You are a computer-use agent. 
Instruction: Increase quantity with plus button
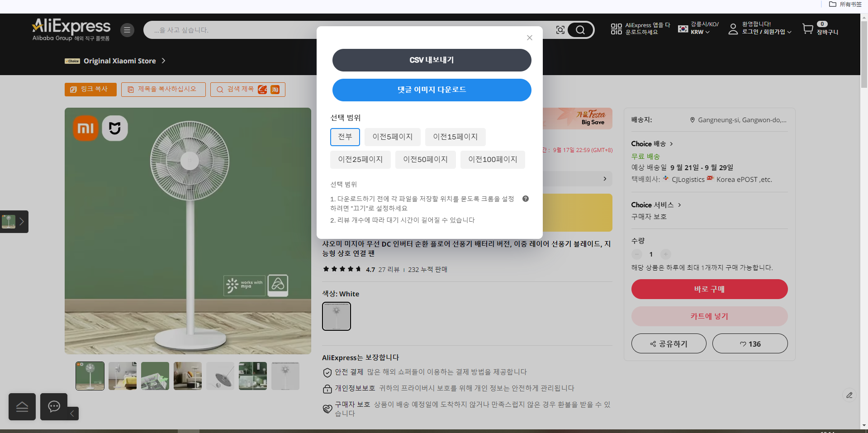[x=665, y=254]
